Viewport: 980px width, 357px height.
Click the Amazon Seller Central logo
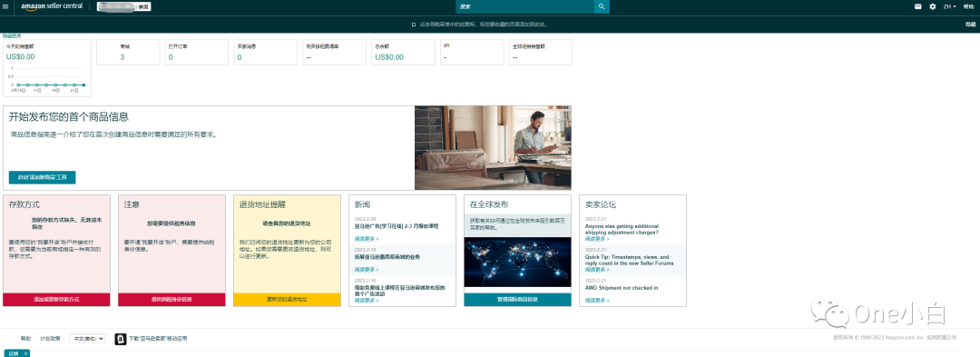[x=52, y=6]
